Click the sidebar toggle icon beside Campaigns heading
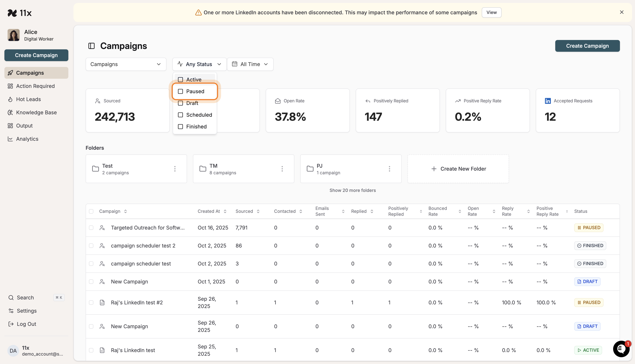This screenshot has height=364, width=635. [91, 46]
